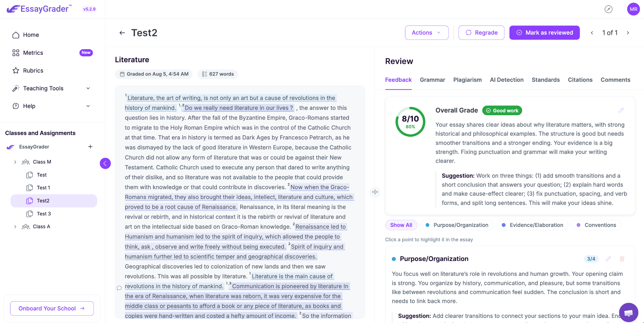Filter feedback by Conventions chip

pos(596,225)
